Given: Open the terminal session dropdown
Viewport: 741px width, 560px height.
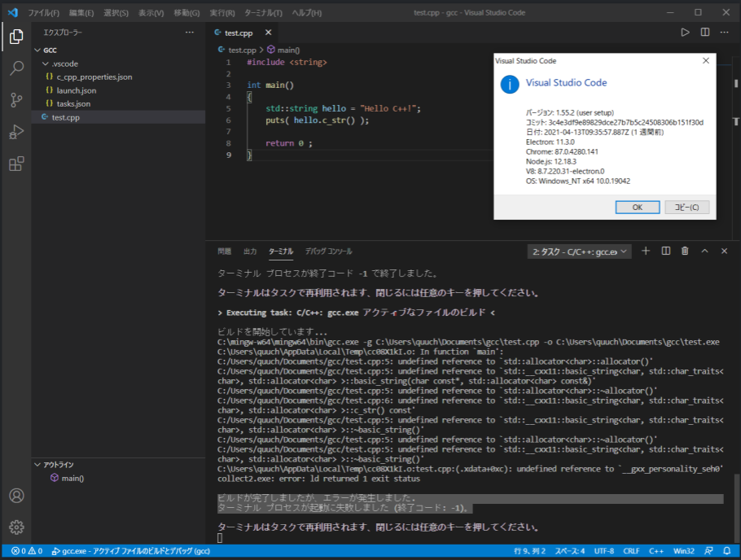Looking at the screenshot, I should [x=578, y=252].
